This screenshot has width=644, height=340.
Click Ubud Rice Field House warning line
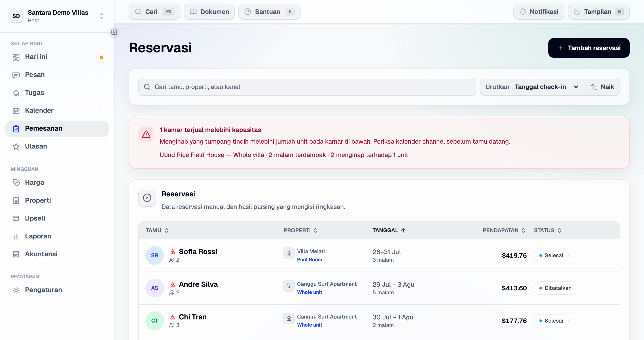[284, 155]
